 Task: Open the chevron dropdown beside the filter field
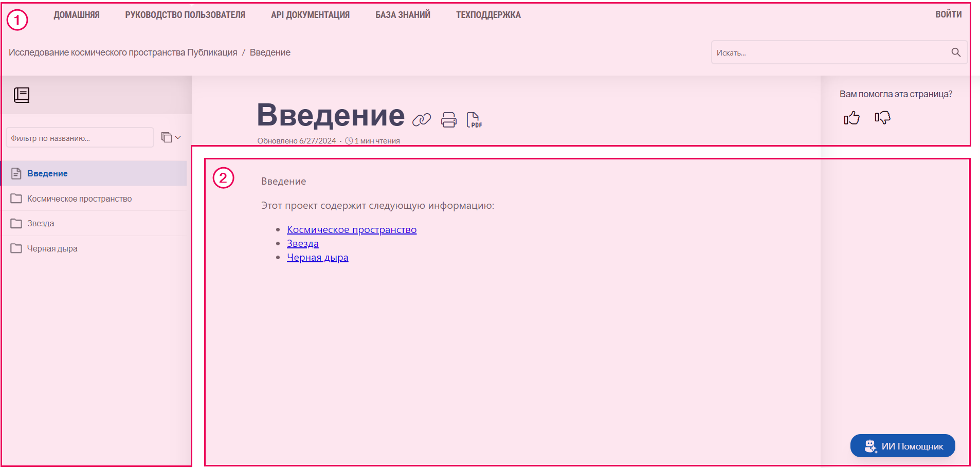(177, 137)
